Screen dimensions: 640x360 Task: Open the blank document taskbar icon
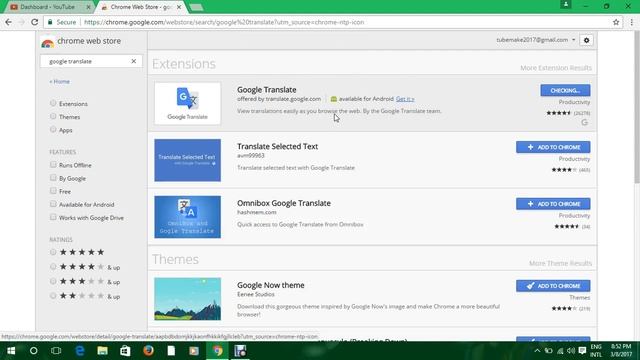(171, 351)
